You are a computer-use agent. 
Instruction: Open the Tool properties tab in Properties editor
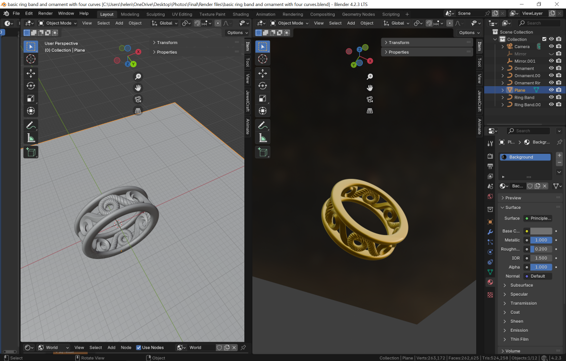pos(490,144)
